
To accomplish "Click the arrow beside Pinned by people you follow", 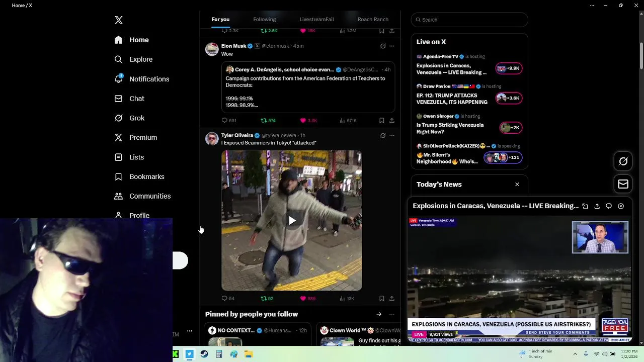I will click(x=379, y=314).
